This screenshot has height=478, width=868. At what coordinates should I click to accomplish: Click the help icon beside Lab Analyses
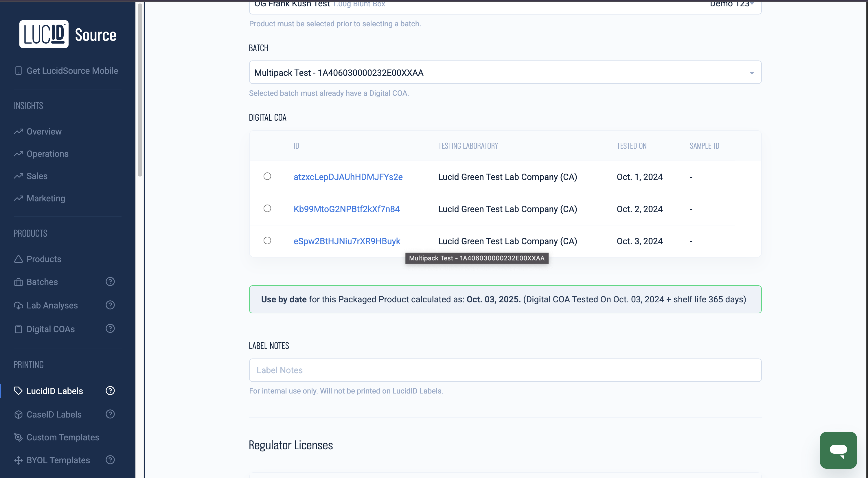110,305
